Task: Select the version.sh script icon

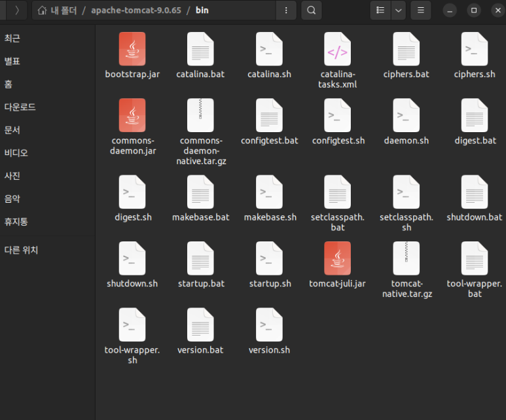Action: point(269,325)
